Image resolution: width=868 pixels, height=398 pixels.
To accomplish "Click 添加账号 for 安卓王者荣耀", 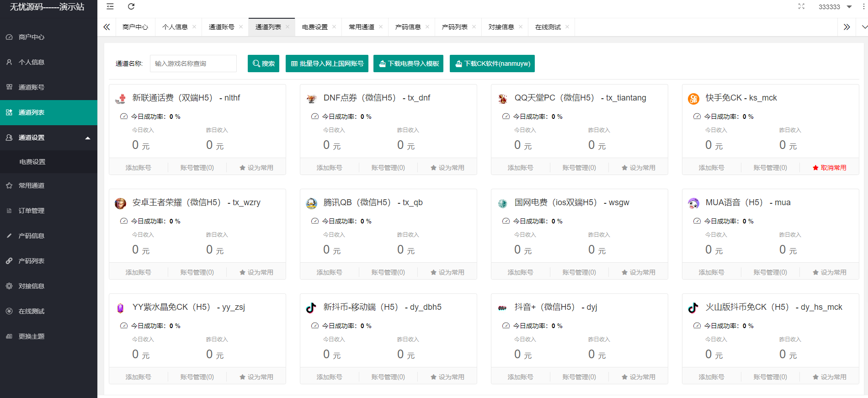I will 138,272.
